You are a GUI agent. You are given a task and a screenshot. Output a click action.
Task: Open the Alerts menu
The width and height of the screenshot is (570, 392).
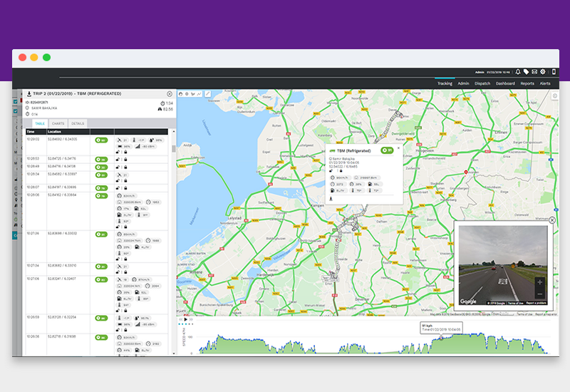(x=545, y=83)
